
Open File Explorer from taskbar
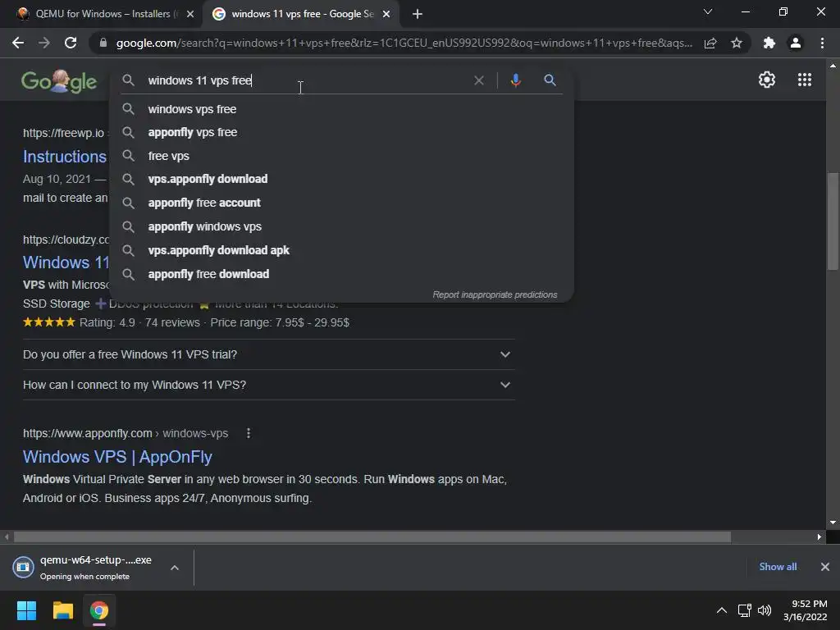[62, 610]
